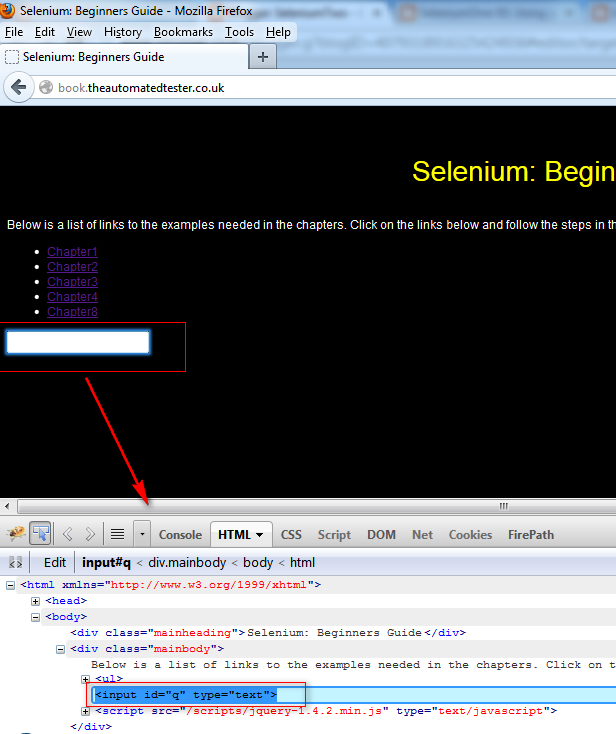The image size is (616, 734).
Task: Open a new tab with plus button
Action: [263, 57]
